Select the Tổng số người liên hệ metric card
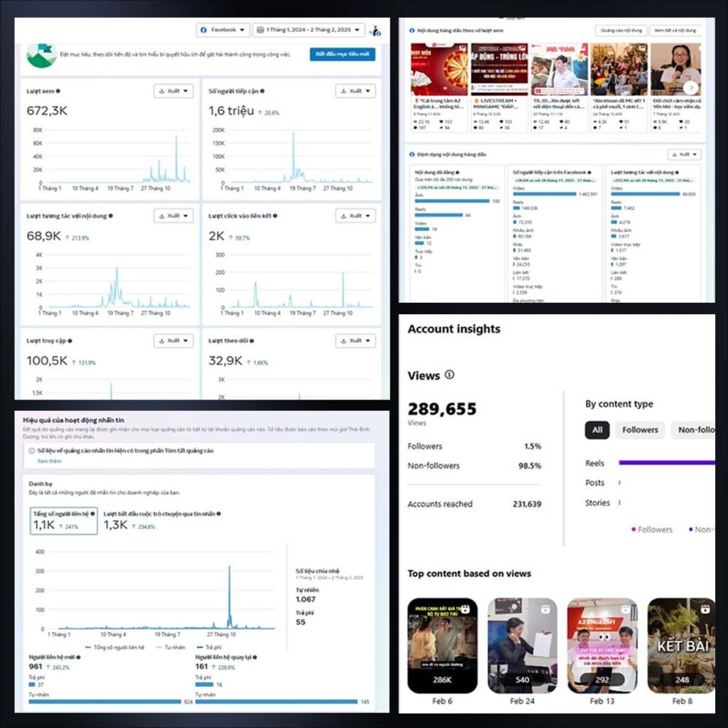This screenshot has height=728, width=728. (x=64, y=520)
